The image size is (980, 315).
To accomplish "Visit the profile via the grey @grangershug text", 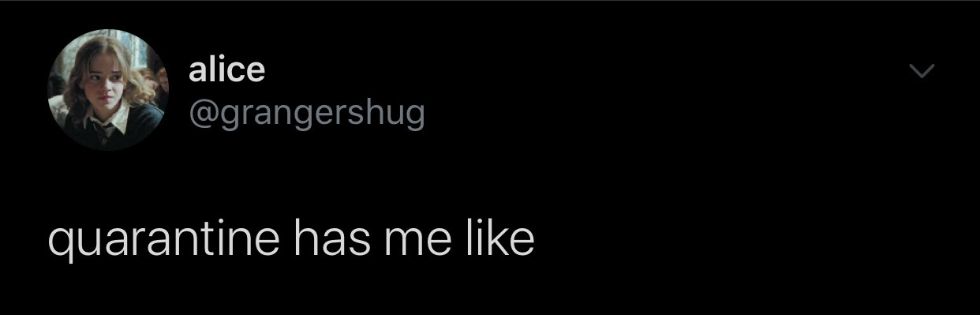I will click(307, 116).
